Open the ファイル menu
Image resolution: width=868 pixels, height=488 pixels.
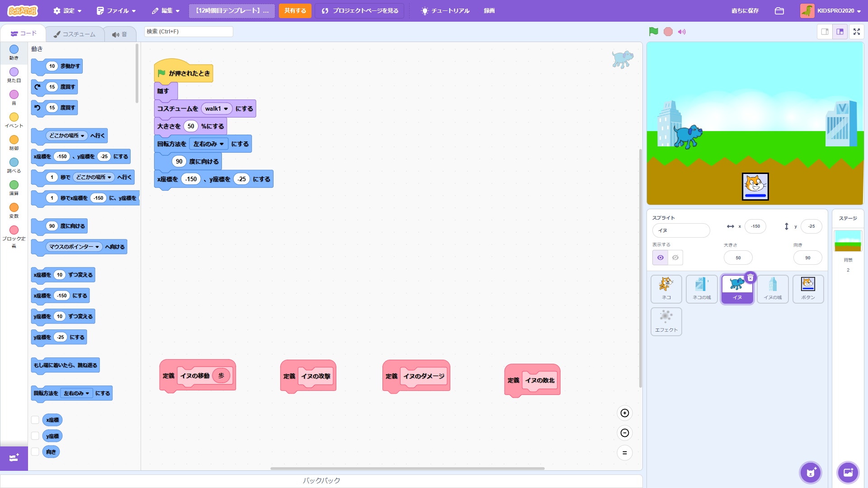pyautogui.click(x=116, y=11)
